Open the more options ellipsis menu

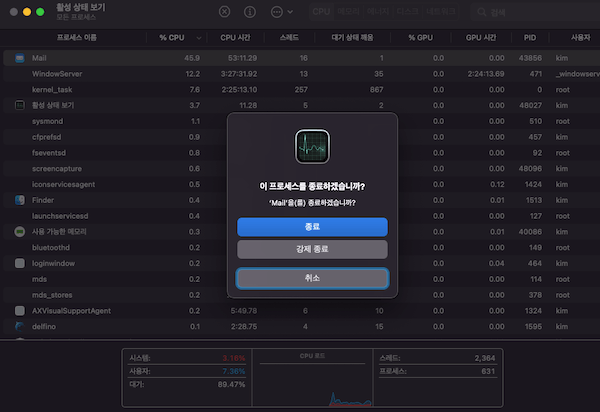point(282,12)
